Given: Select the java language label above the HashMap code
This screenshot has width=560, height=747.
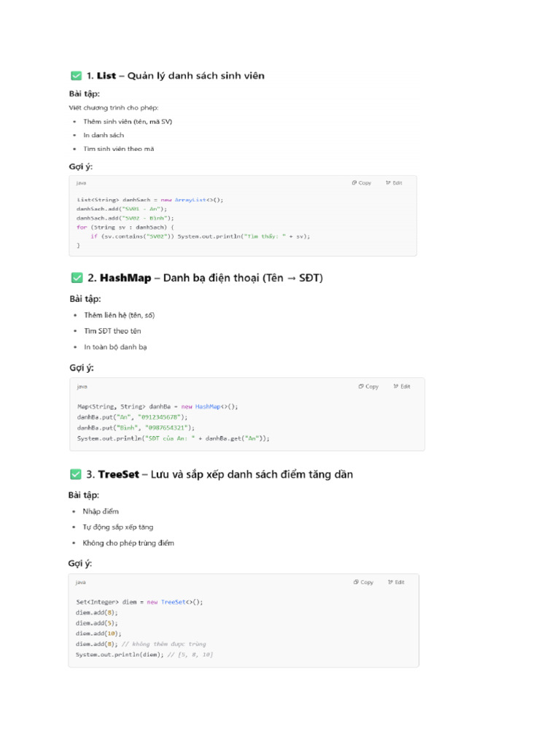Looking at the screenshot, I should [x=82, y=387].
